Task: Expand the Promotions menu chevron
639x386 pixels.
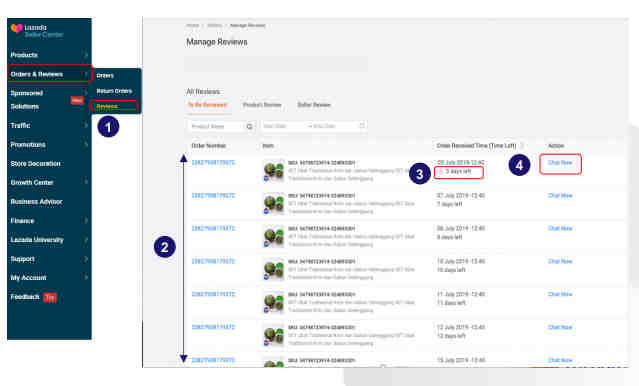Action: click(x=86, y=145)
